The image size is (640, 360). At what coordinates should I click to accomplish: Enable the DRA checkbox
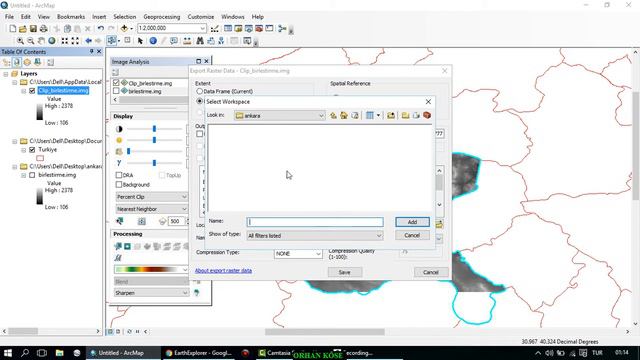[x=119, y=175]
